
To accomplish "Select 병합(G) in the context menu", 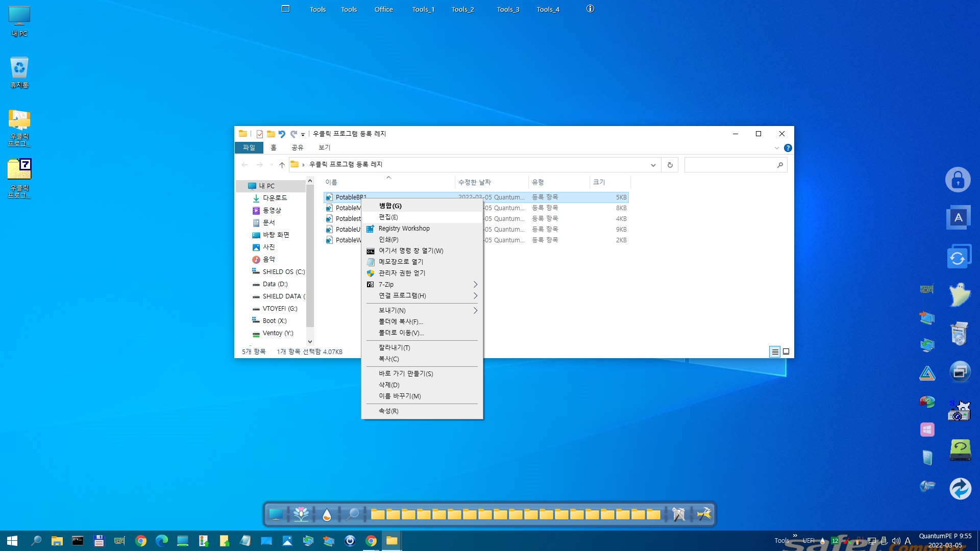I will point(422,206).
